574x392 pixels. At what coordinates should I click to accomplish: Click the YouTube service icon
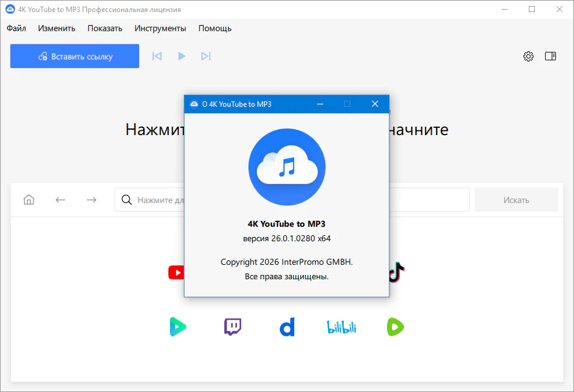[175, 272]
